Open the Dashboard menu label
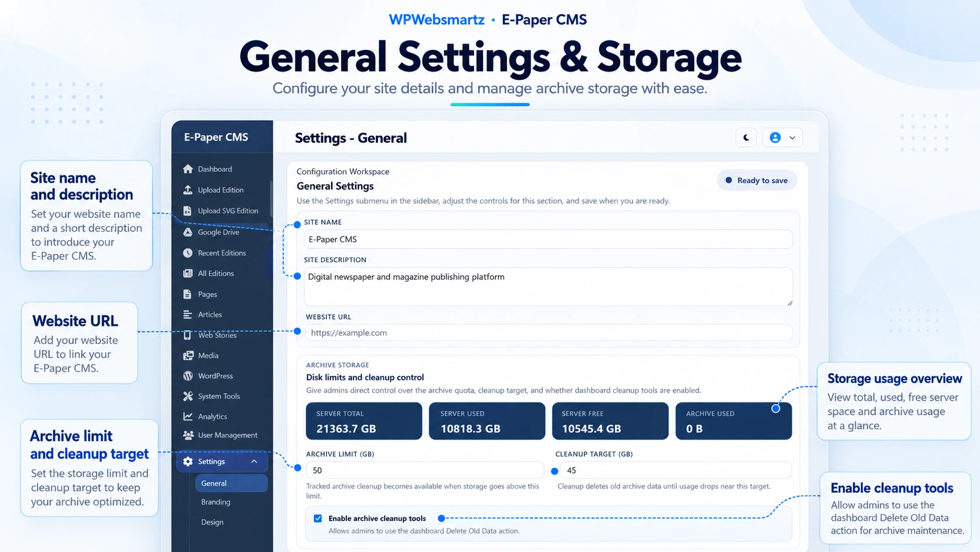Screen dimensions: 980x552 (x=215, y=169)
